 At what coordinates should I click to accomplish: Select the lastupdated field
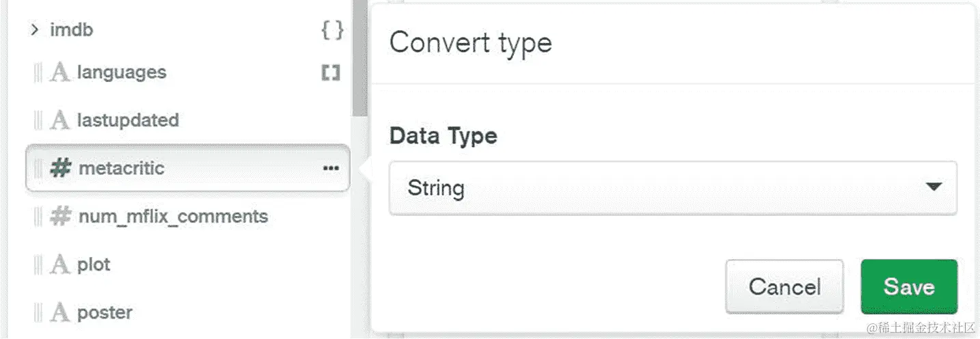point(128,121)
